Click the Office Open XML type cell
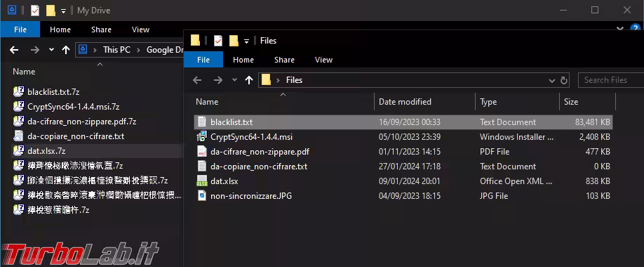The height and width of the screenshot is (267, 644). click(x=516, y=181)
